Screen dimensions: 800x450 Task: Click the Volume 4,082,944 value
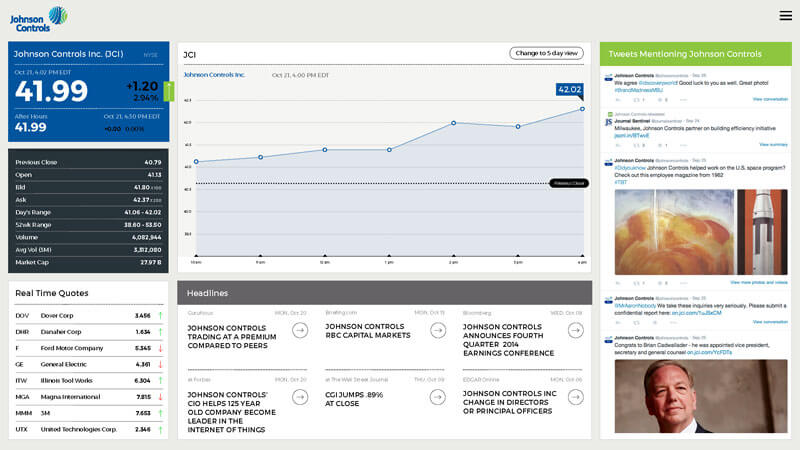point(146,237)
